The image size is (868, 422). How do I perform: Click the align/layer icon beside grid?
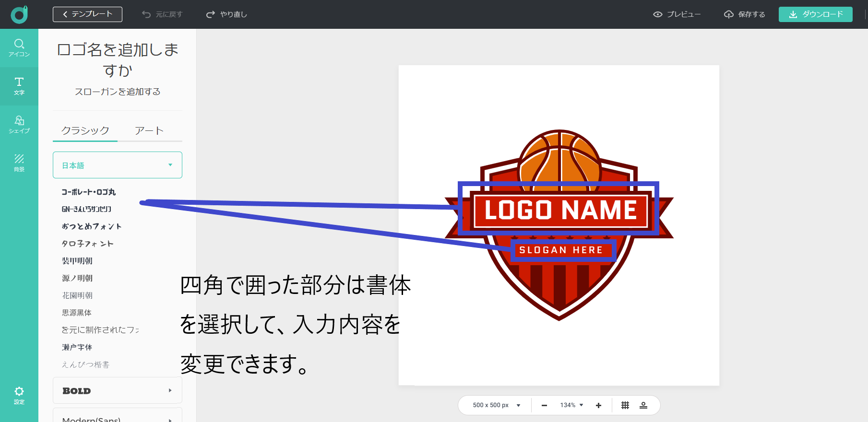(x=643, y=405)
